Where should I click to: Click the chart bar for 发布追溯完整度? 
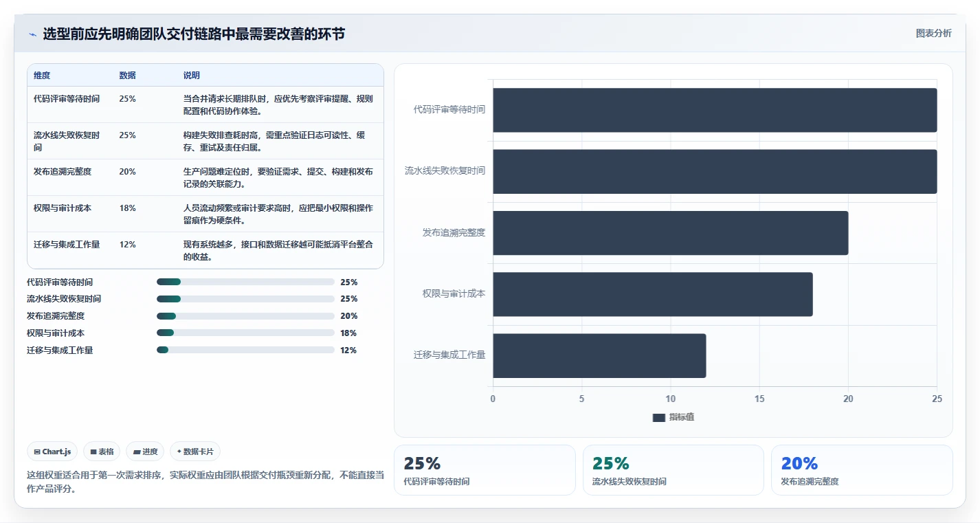(x=671, y=233)
